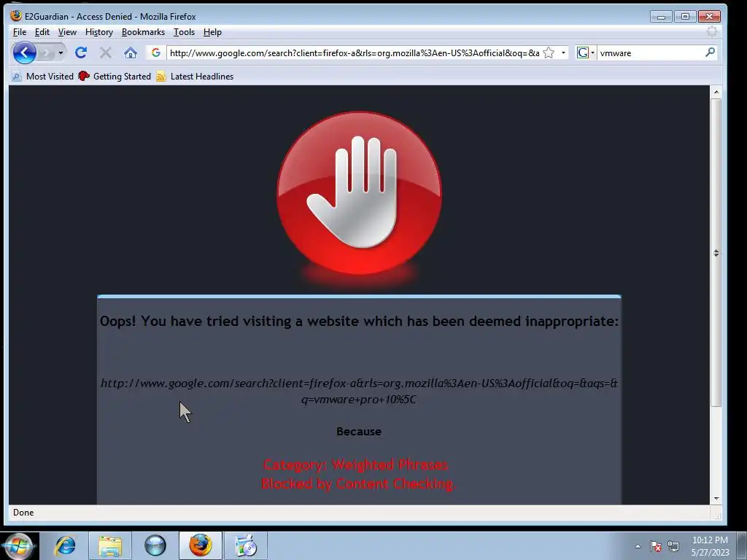Go back with the Back arrow button
Viewport: 747px width, 560px height.
[24, 52]
